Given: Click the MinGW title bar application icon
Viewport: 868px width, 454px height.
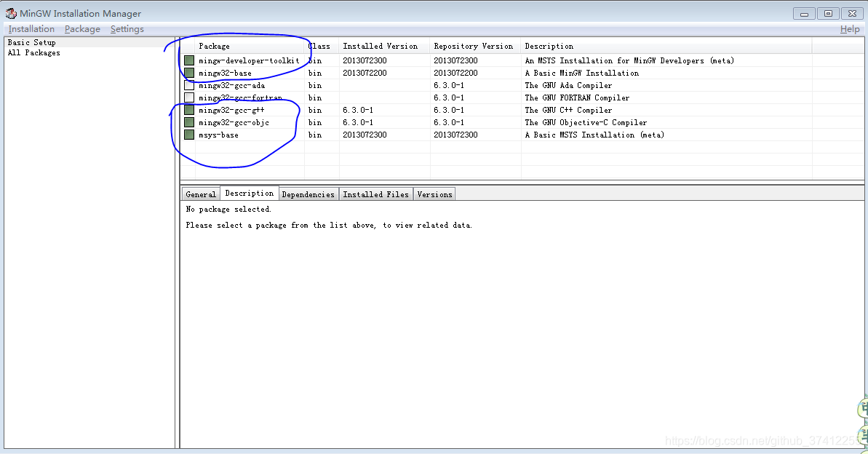Looking at the screenshot, I should coord(11,13).
